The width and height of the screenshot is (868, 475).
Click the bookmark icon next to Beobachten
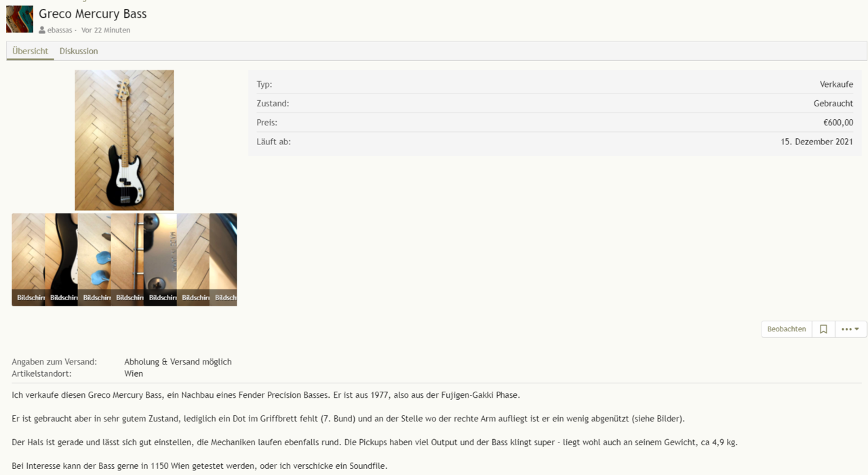[x=823, y=329]
